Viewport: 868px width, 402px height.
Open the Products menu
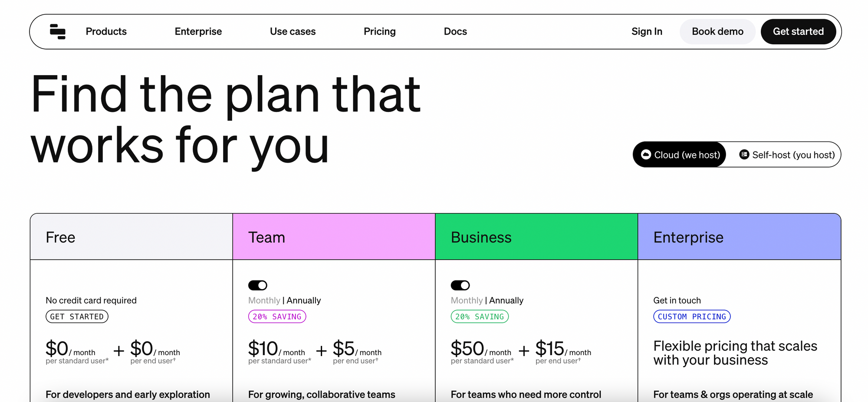point(106,32)
